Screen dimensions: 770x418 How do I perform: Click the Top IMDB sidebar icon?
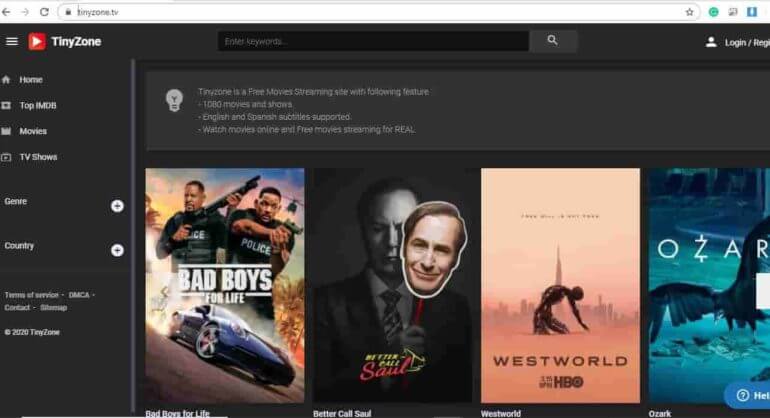click(6, 106)
